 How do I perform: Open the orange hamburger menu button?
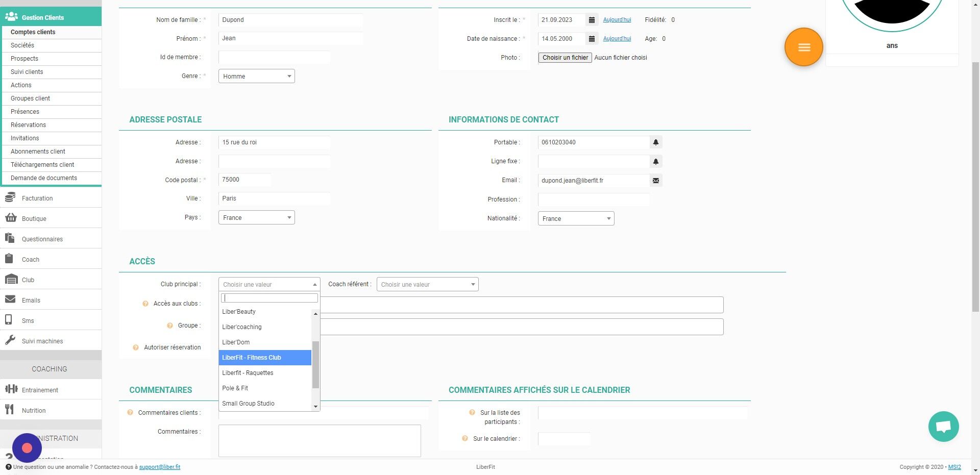pyautogui.click(x=804, y=47)
